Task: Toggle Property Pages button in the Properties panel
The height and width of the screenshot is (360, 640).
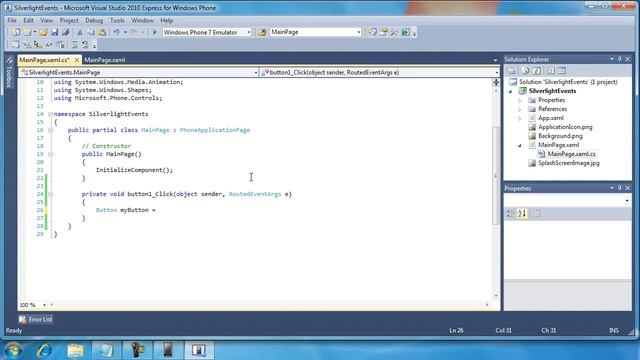Action: pyautogui.click(x=537, y=213)
